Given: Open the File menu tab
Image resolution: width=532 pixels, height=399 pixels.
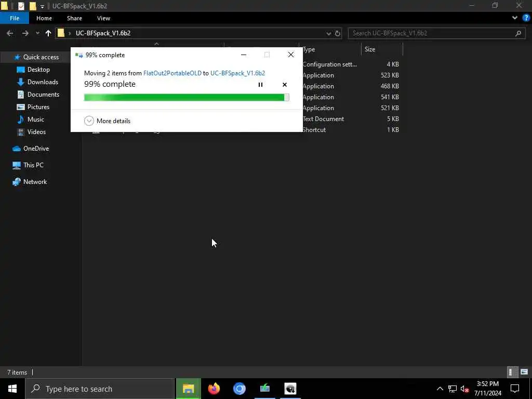Looking at the screenshot, I should point(14,18).
